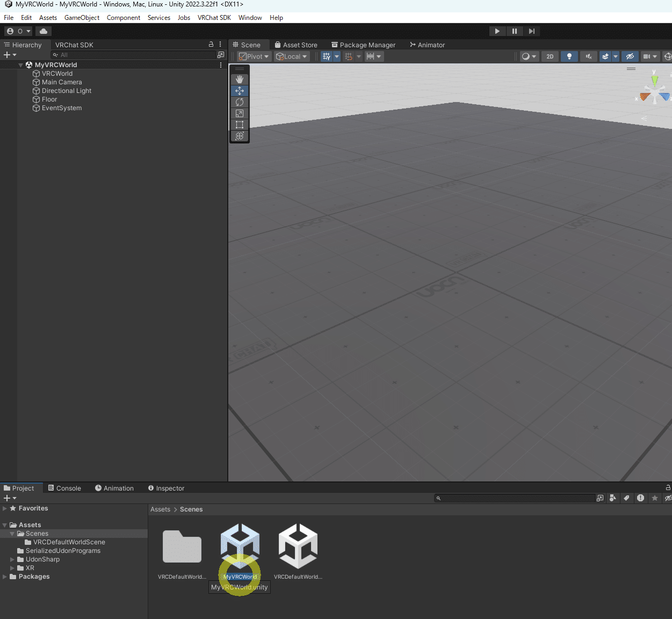This screenshot has width=672, height=619.
Task: Open the scene camera settings
Action: [649, 56]
